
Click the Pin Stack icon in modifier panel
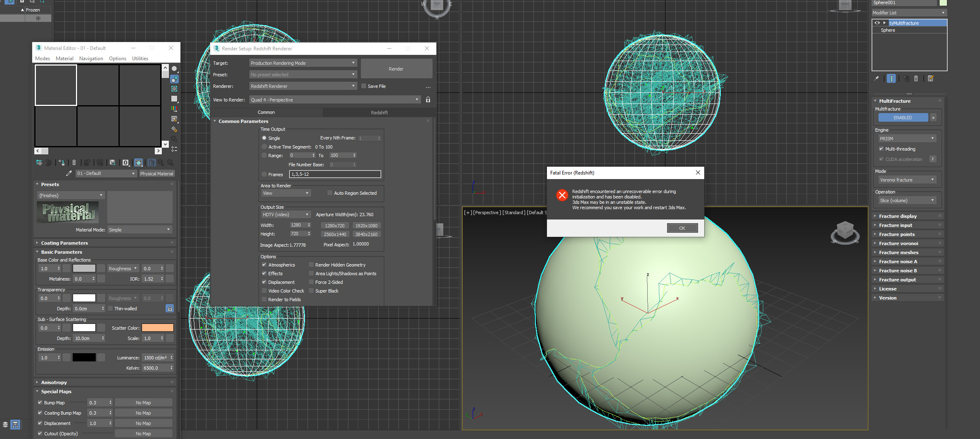coord(877,78)
